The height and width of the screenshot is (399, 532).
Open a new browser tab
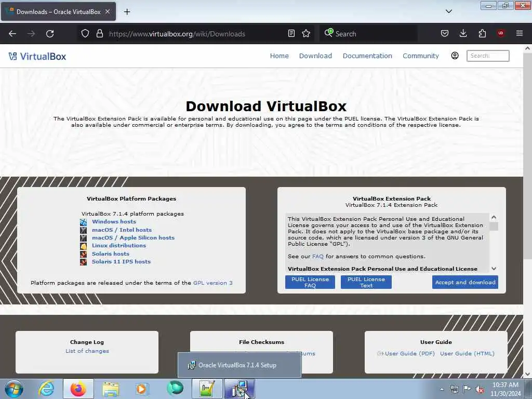pos(127,12)
